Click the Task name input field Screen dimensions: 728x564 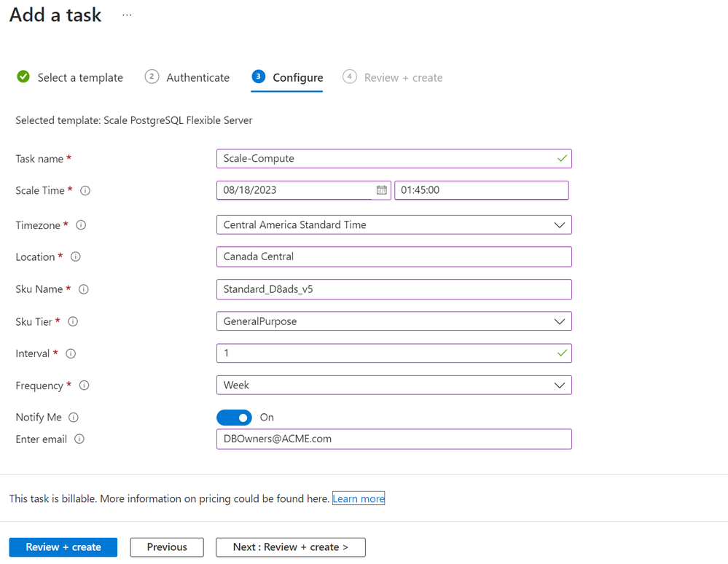pyautogui.click(x=394, y=159)
